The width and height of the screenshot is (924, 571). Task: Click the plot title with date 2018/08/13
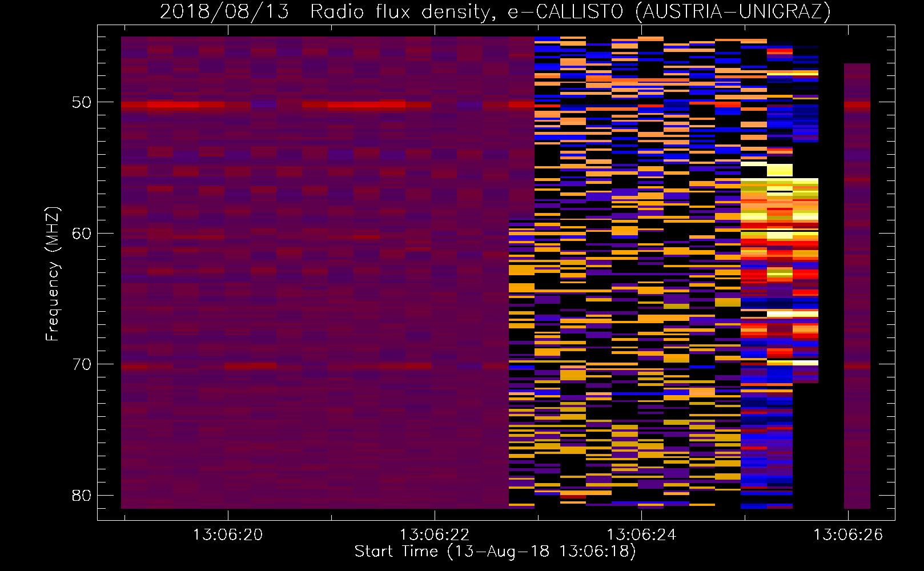coord(495,11)
